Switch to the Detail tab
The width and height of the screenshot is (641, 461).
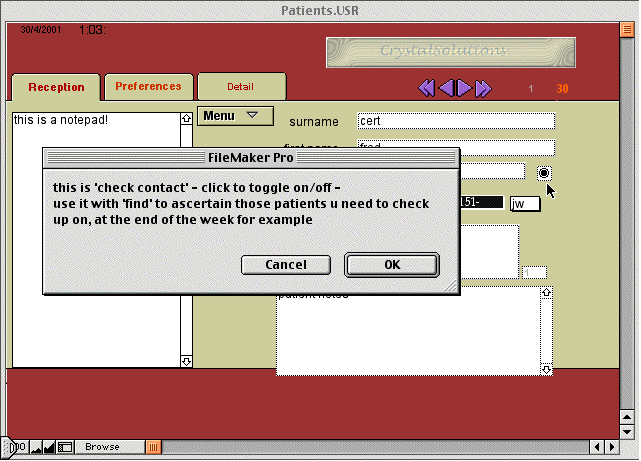[x=241, y=86]
